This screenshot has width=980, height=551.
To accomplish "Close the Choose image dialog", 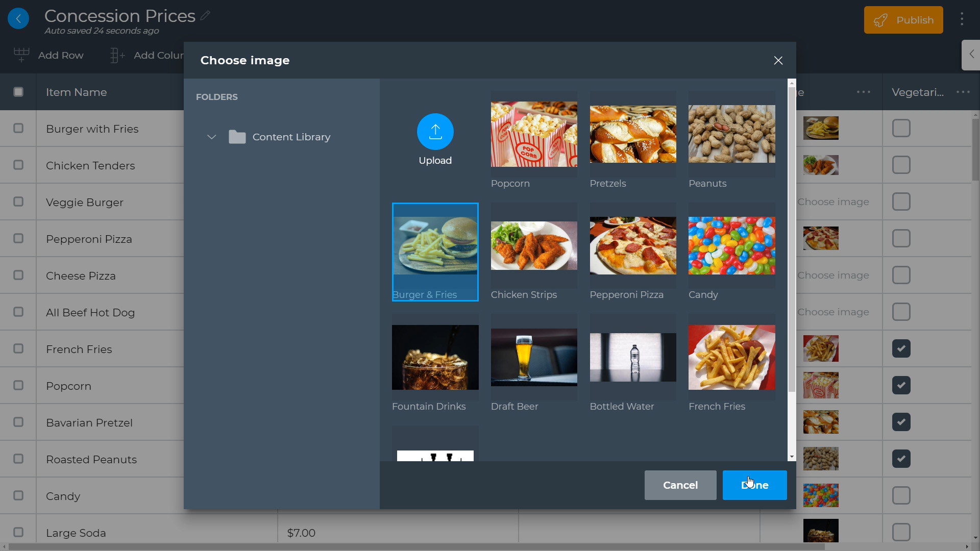I will [778, 61].
